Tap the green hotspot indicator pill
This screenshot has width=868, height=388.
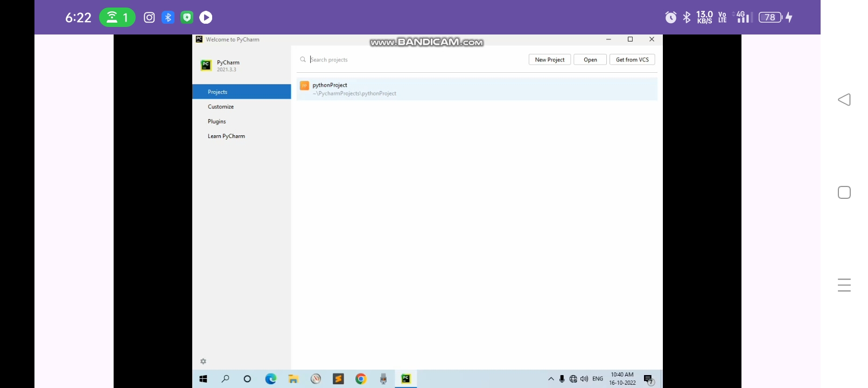[x=117, y=17]
